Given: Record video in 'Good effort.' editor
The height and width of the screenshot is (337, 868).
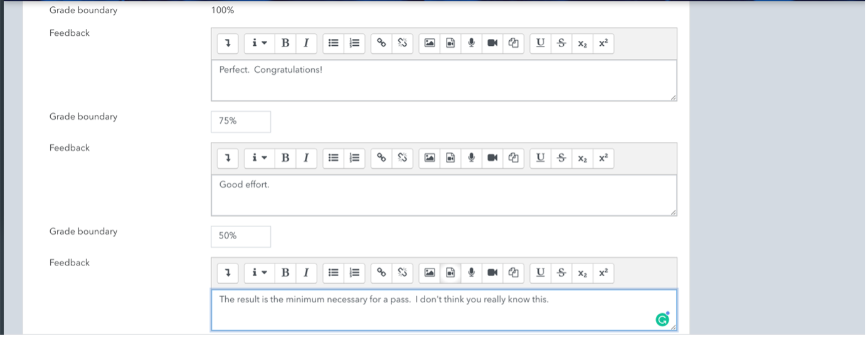Looking at the screenshot, I should [492, 158].
